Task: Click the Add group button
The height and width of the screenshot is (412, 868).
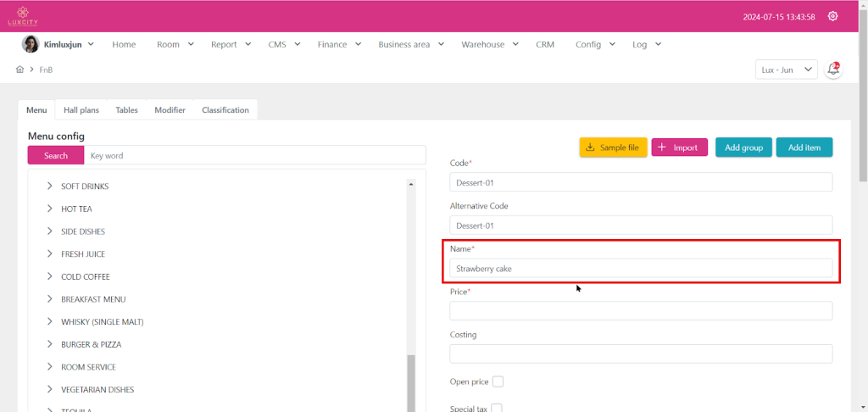Action: coord(743,148)
